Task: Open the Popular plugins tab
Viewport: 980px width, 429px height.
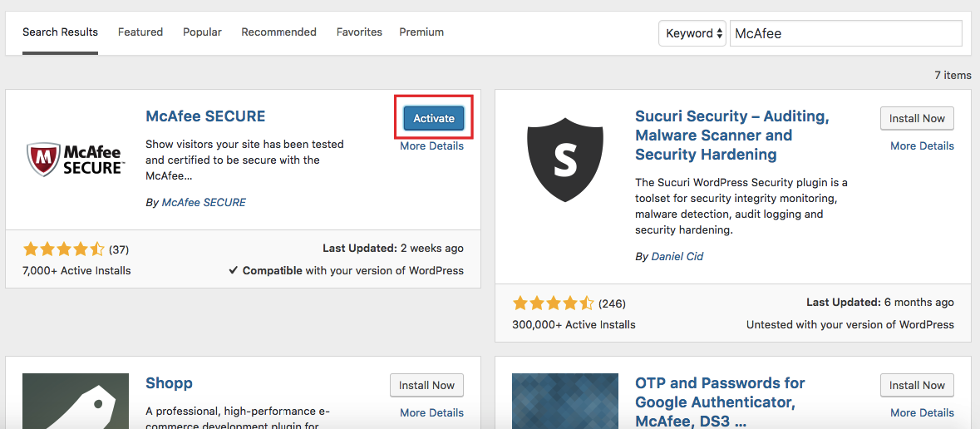Action: pyautogui.click(x=202, y=32)
